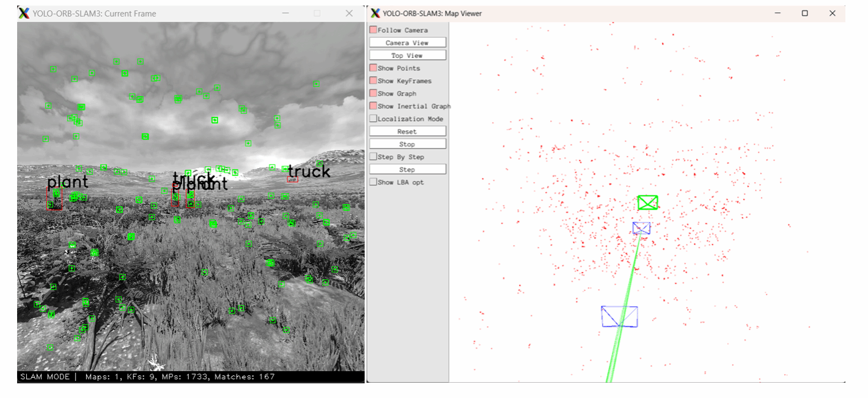Switch to Camera View
The image size is (868, 398).
pyautogui.click(x=407, y=43)
